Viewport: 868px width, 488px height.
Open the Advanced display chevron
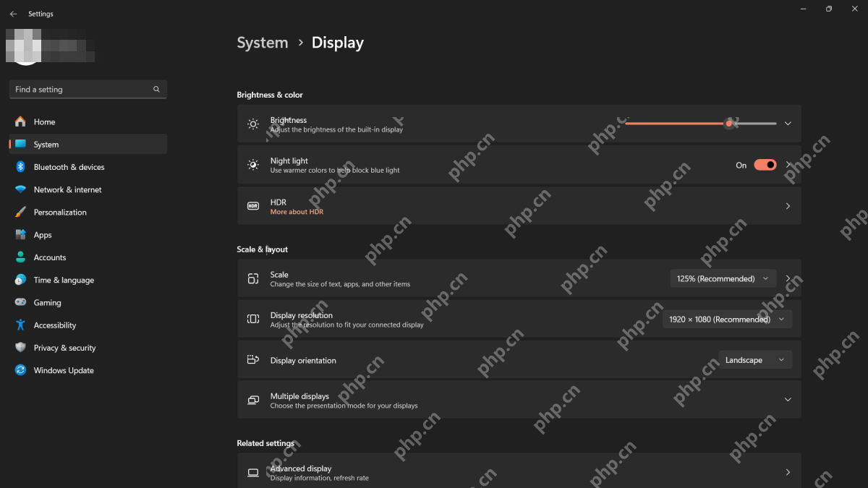788,472
